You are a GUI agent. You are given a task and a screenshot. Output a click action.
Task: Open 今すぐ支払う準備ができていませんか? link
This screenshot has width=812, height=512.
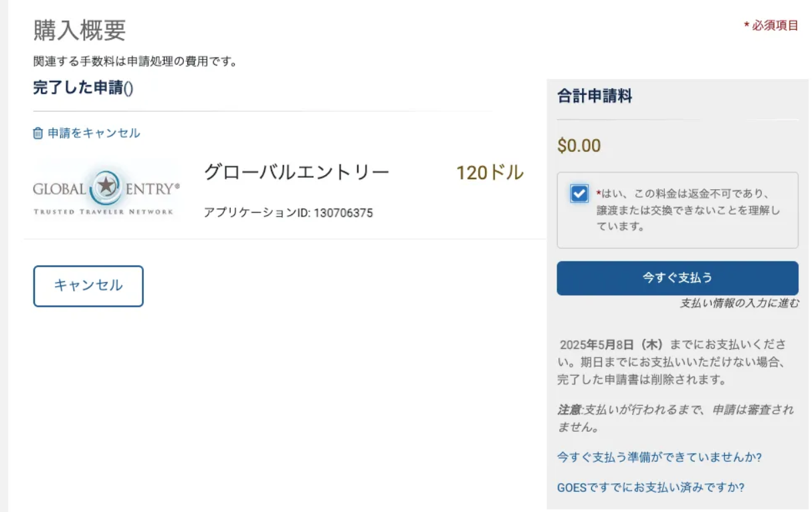(659, 457)
